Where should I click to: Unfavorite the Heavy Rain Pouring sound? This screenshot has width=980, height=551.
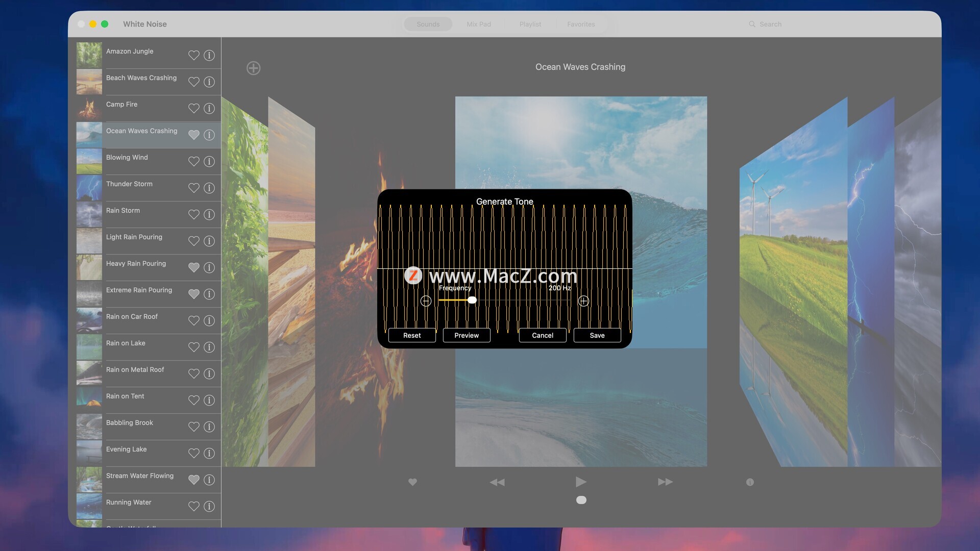(193, 267)
